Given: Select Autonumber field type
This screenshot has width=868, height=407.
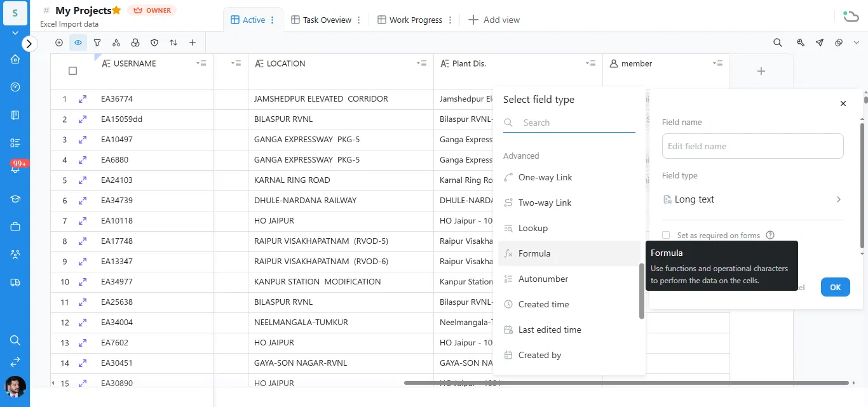Looking at the screenshot, I should pos(569,279).
